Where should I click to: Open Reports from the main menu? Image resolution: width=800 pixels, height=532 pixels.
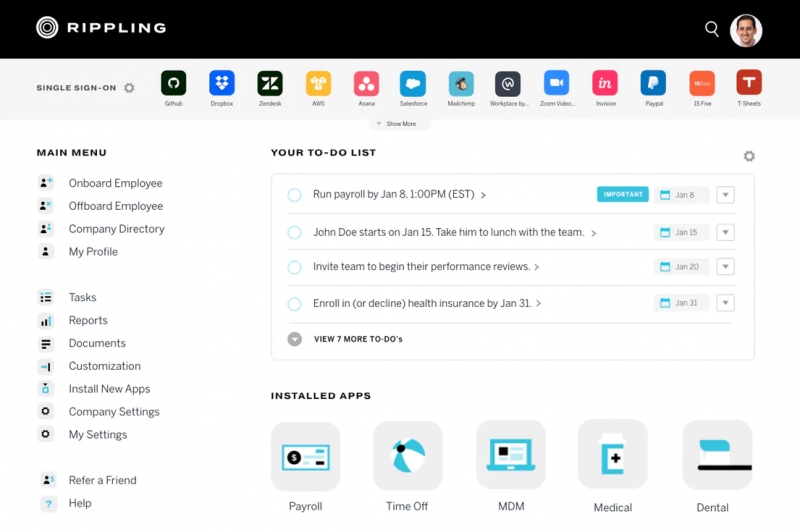73,320
